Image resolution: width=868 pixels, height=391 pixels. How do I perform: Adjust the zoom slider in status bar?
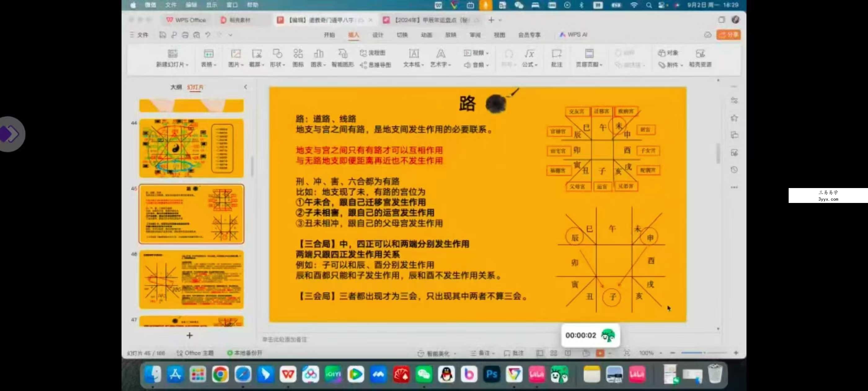pos(704,353)
